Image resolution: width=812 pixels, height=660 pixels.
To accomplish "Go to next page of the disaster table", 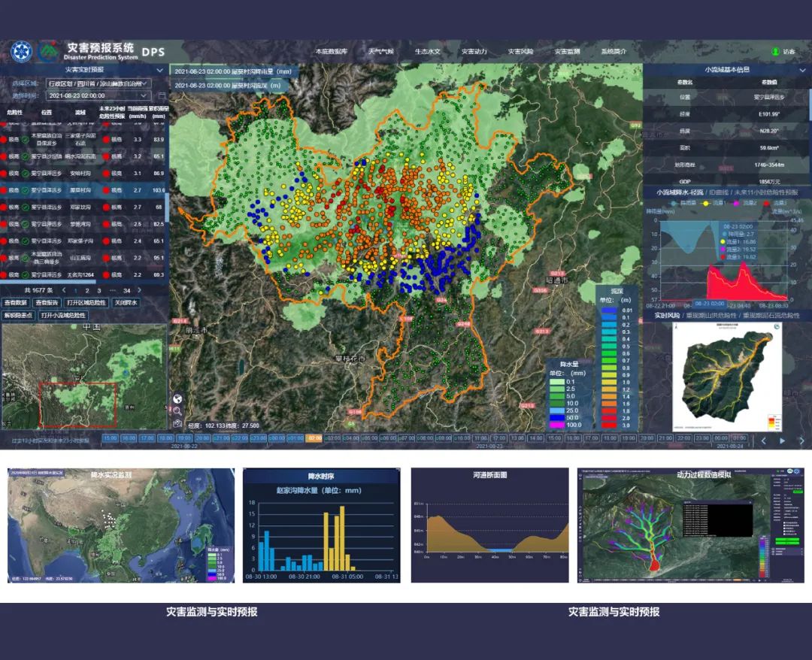I will (139, 290).
